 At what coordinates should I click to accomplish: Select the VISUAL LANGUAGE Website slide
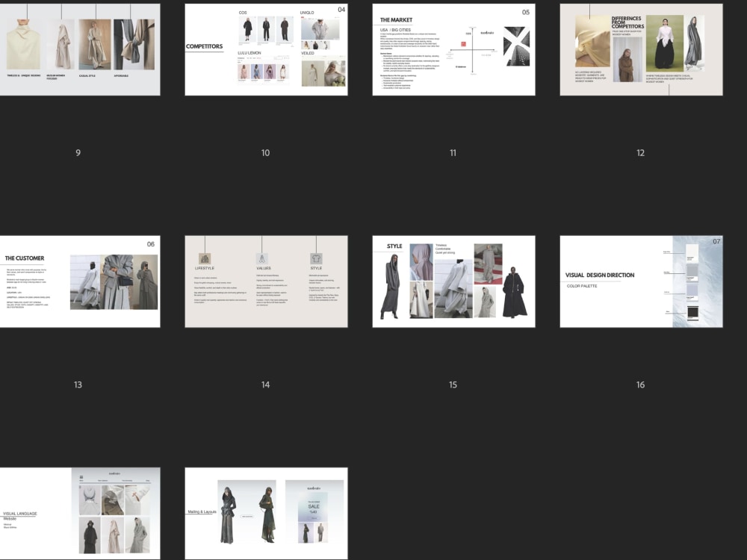coord(80,514)
